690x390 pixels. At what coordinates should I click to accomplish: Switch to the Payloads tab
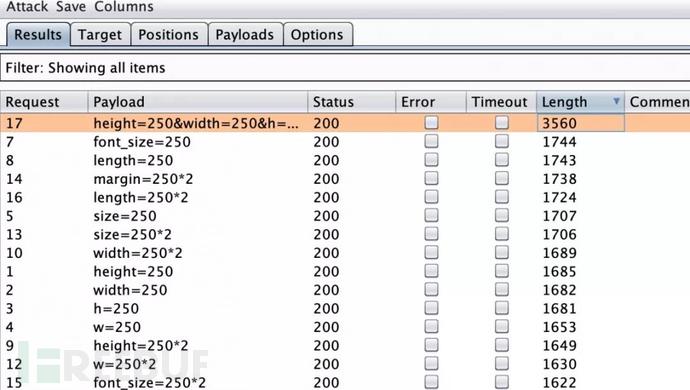pyautogui.click(x=245, y=34)
